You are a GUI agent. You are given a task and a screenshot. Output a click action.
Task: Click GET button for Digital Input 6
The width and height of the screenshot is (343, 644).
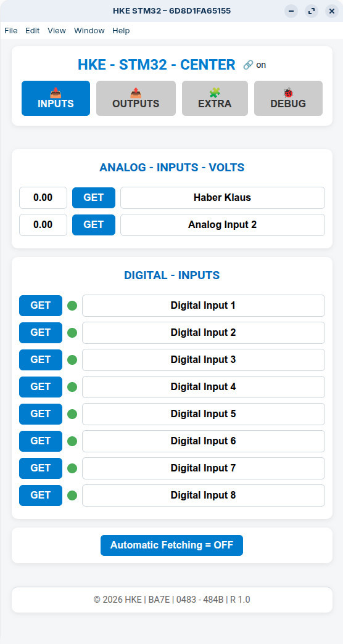pos(41,441)
